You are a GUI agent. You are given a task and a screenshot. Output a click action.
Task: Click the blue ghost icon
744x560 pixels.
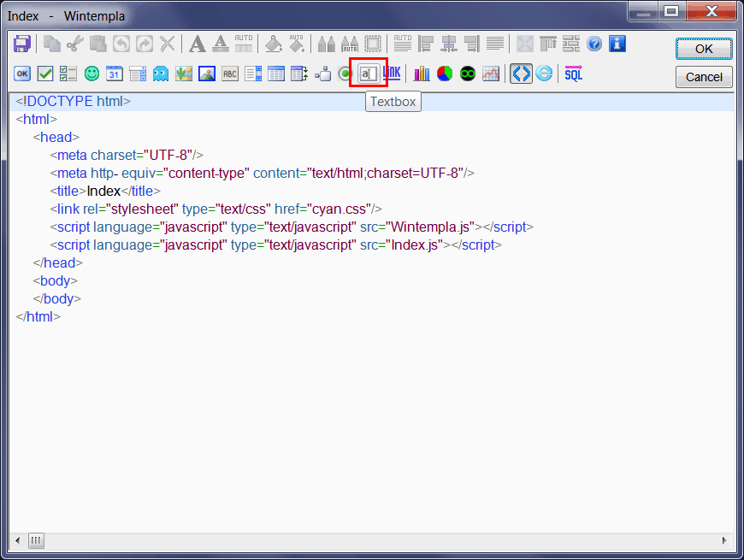click(x=161, y=74)
